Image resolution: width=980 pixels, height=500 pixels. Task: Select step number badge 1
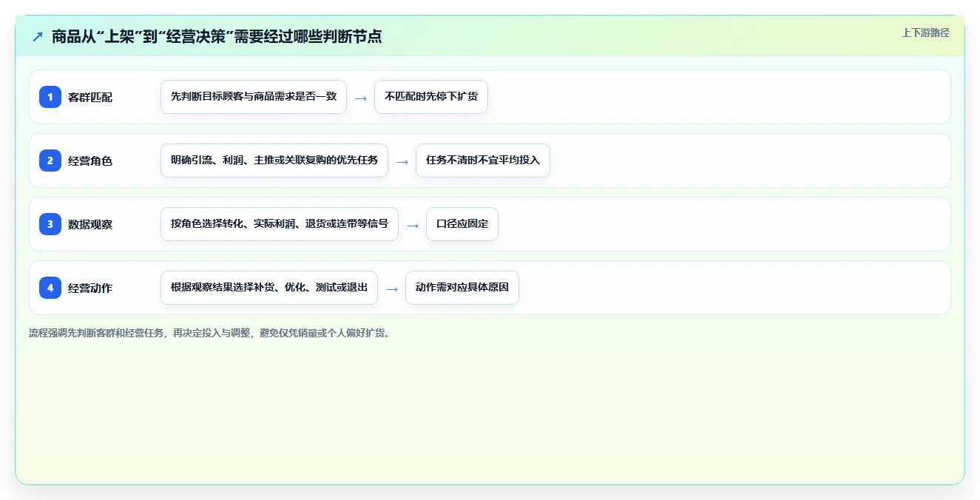coord(50,97)
